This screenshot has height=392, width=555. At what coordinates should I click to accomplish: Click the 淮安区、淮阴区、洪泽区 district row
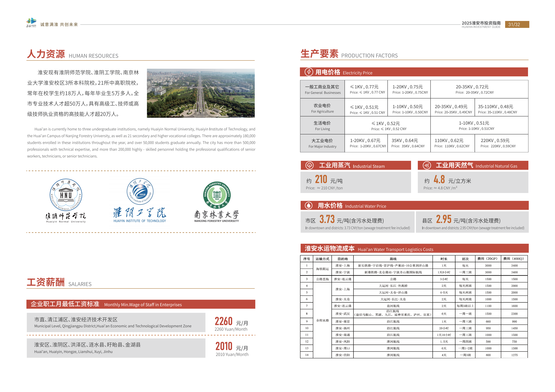(x=116, y=348)
